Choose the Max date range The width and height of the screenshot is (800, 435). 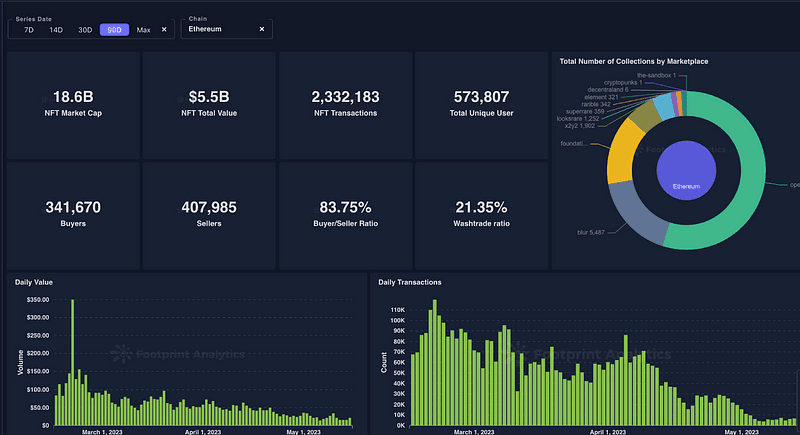click(x=143, y=30)
